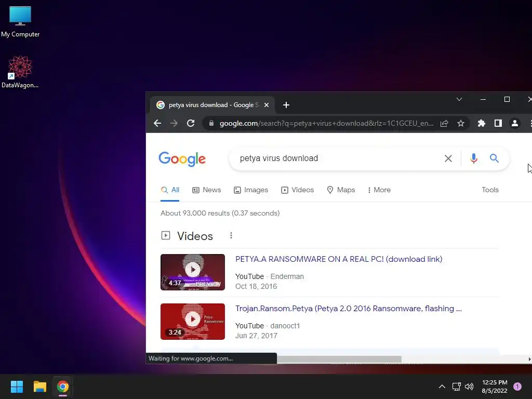Open search Tools

pos(490,190)
